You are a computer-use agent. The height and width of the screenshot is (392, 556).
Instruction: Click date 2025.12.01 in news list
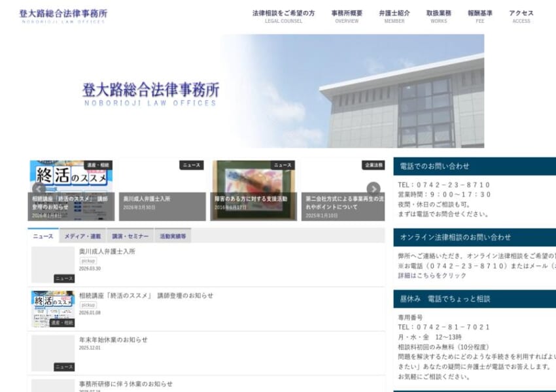click(x=90, y=348)
